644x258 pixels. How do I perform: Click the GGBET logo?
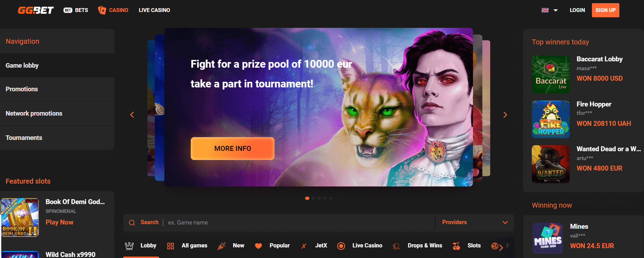pos(36,10)
